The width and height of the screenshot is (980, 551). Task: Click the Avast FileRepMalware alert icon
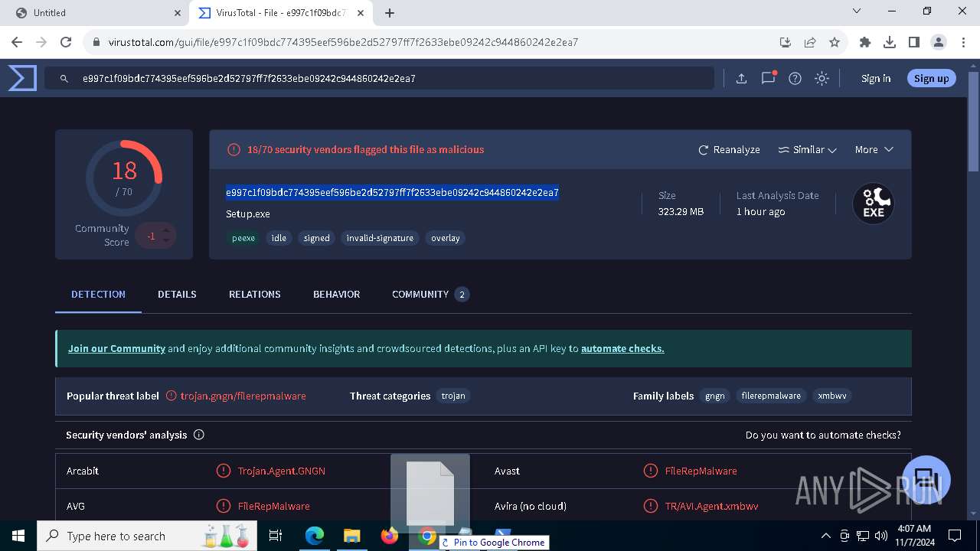(651, 471)
